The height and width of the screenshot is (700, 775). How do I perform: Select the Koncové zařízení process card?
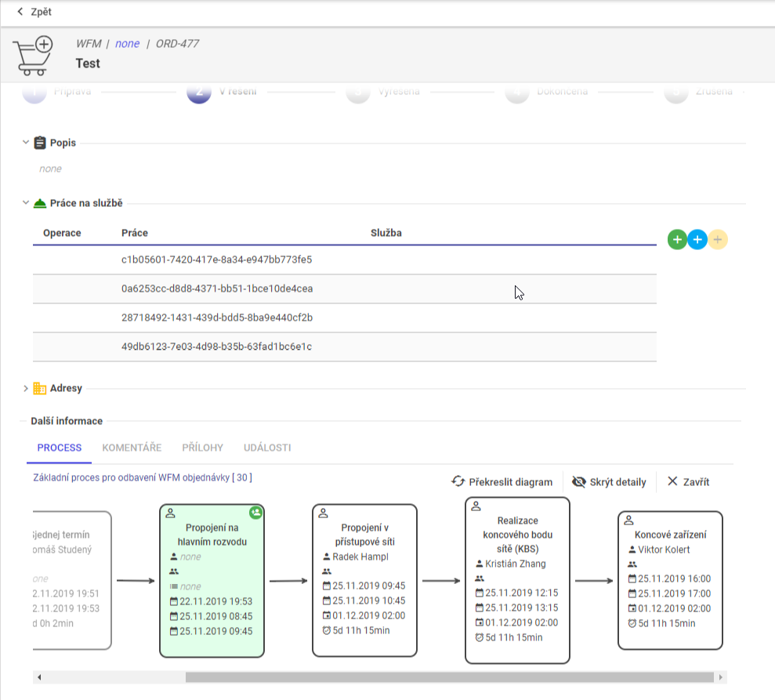[x=670, y=580]
